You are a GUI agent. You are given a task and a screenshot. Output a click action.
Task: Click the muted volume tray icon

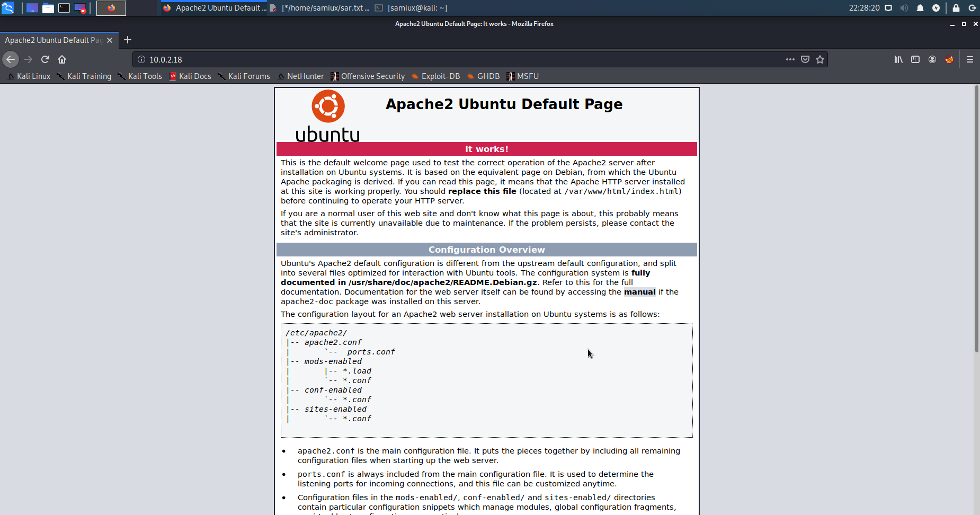[904, 8]
